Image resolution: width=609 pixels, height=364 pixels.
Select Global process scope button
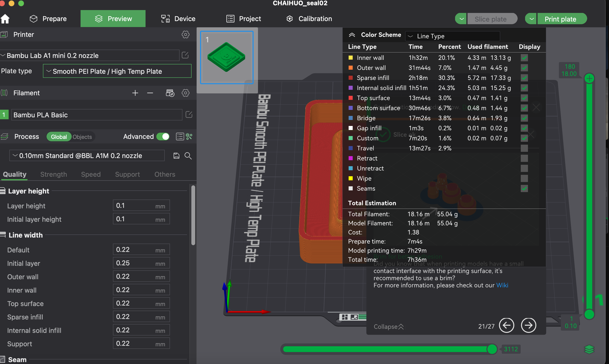(x=59, y=137)
